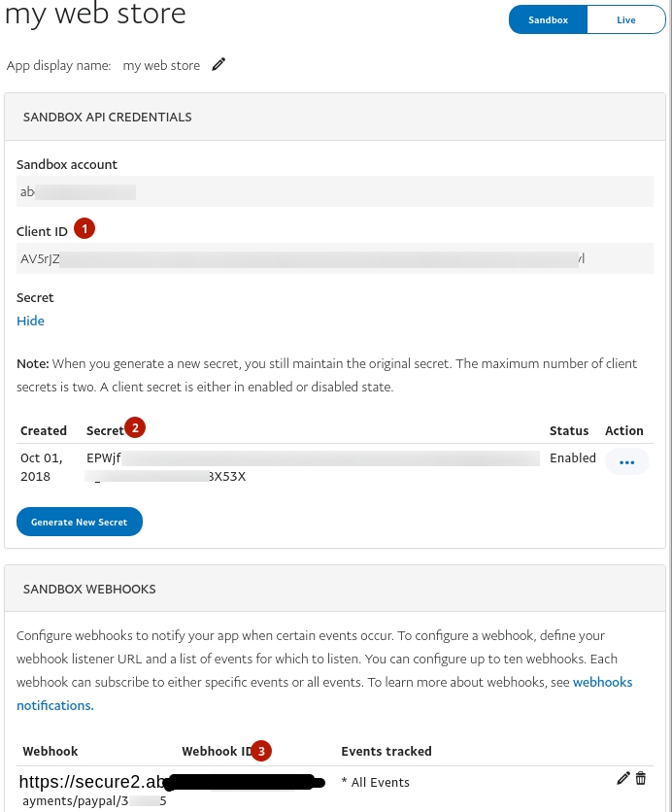Click Generate New Secret button

(80, 522)
